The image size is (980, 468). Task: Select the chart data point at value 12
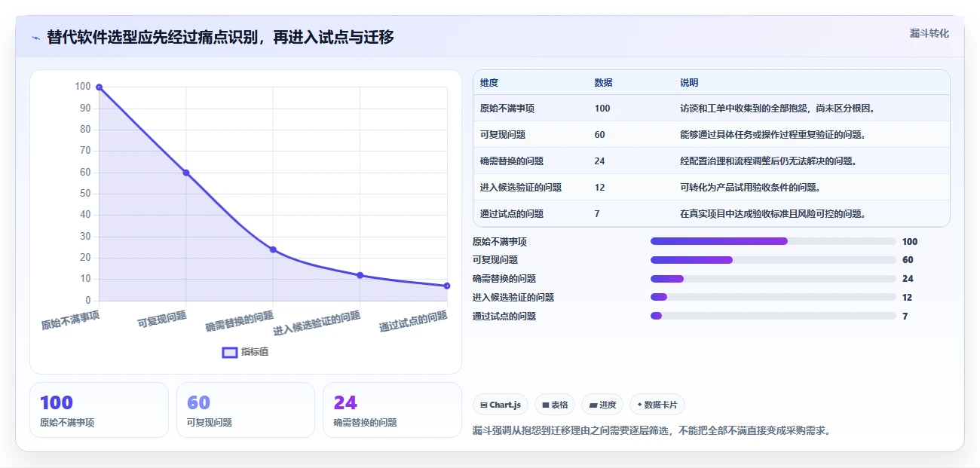[360, 275]
